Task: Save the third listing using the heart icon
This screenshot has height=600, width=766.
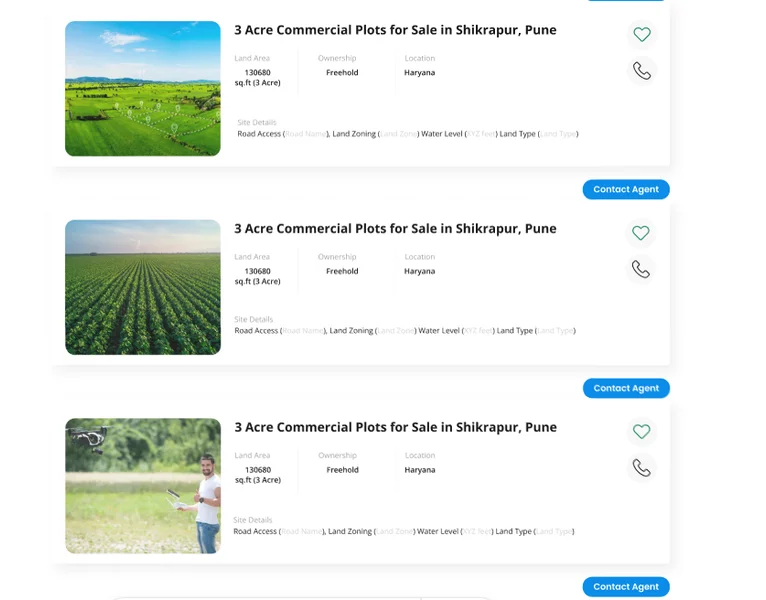Action: 641,432
